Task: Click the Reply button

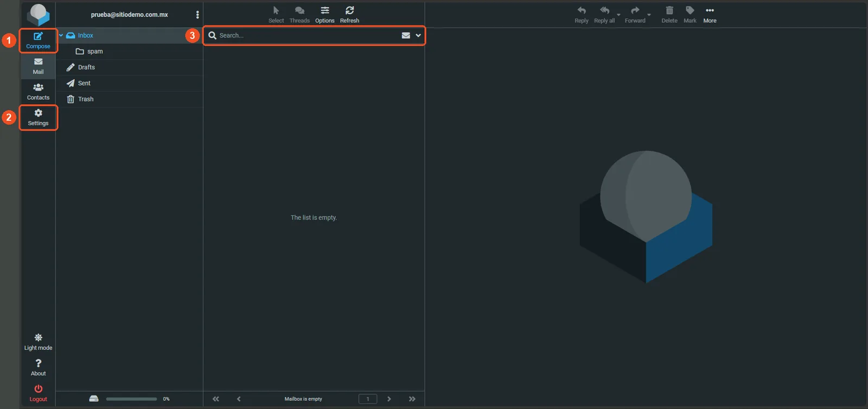Action: point(582,15)
